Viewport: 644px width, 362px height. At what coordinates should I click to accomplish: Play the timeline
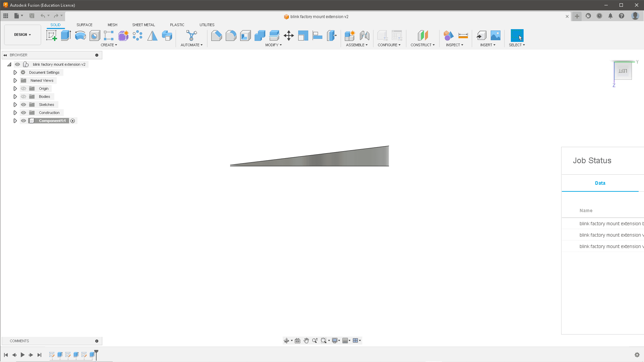pos(22,355)
